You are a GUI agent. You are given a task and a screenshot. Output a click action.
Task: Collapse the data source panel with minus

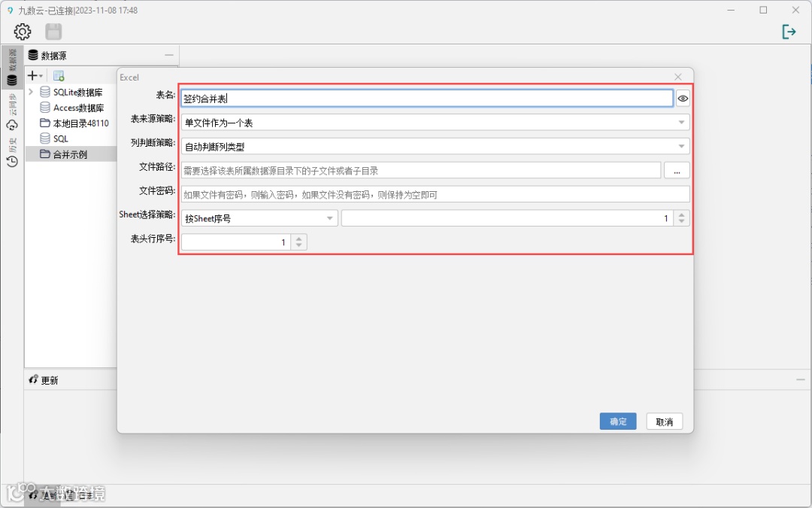169,55
